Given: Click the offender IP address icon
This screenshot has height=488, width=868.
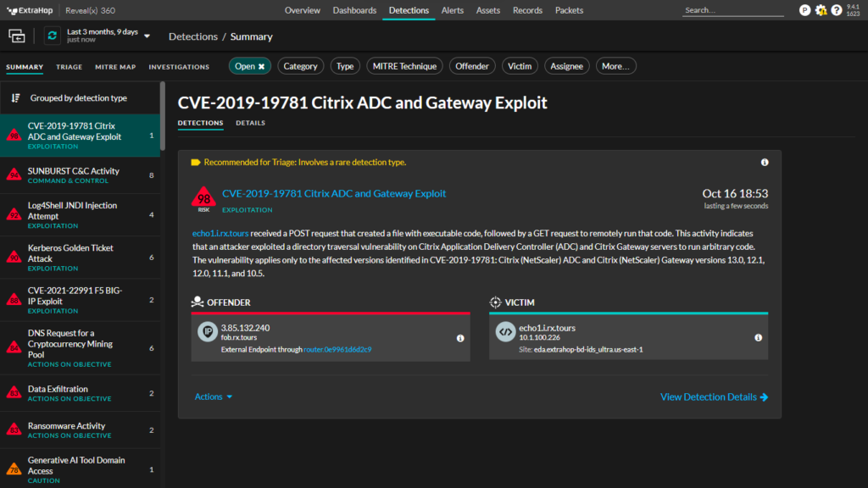Looking at the screenshot, I should [206, 331].
